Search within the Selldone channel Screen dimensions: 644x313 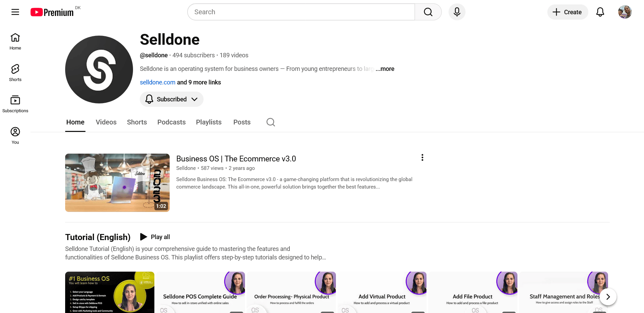[270, 122]
